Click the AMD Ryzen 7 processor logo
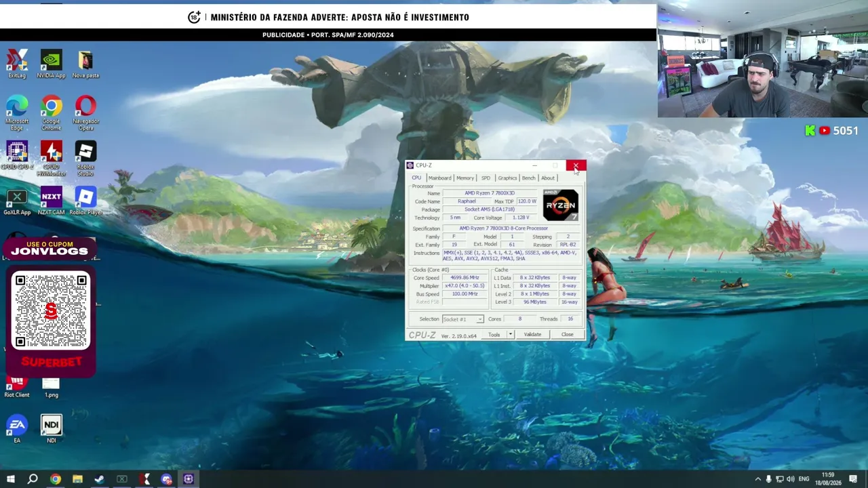868x488 pixels. tap(561, 205)
